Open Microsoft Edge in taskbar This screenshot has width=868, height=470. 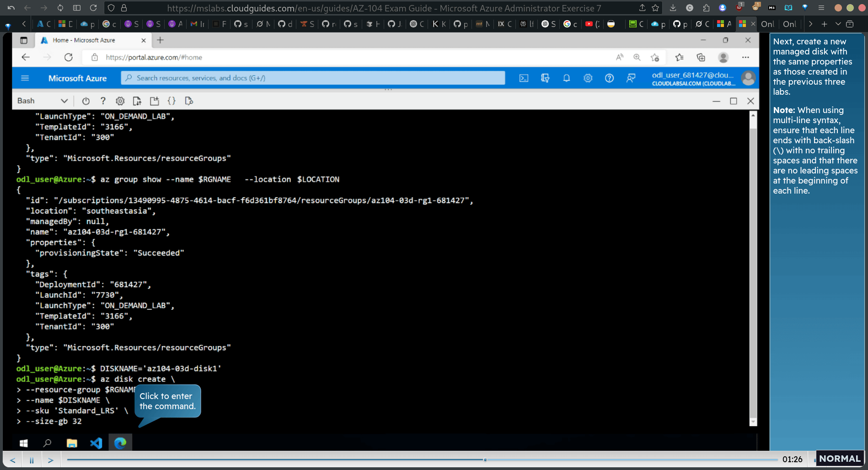(x=120, y=443)
